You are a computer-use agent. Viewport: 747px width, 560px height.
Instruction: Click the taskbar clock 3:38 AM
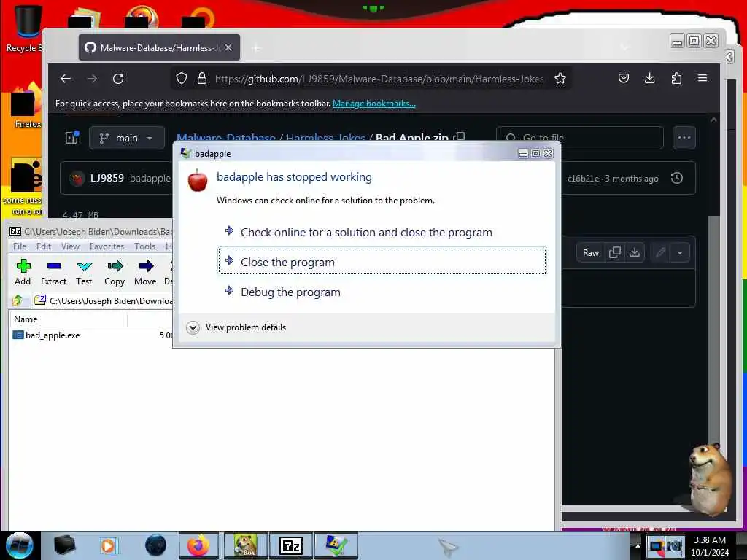click(710, 546)
